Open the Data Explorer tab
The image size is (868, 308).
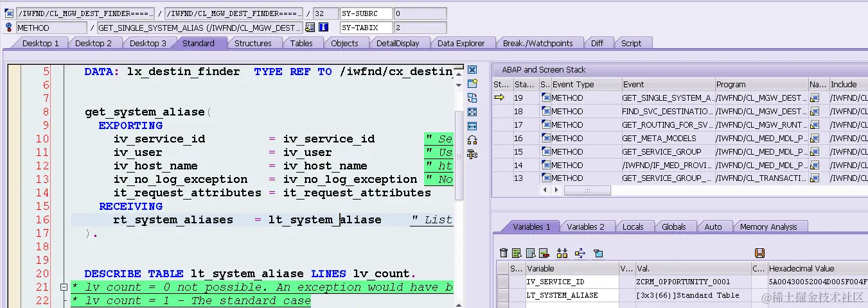(461, 43)
